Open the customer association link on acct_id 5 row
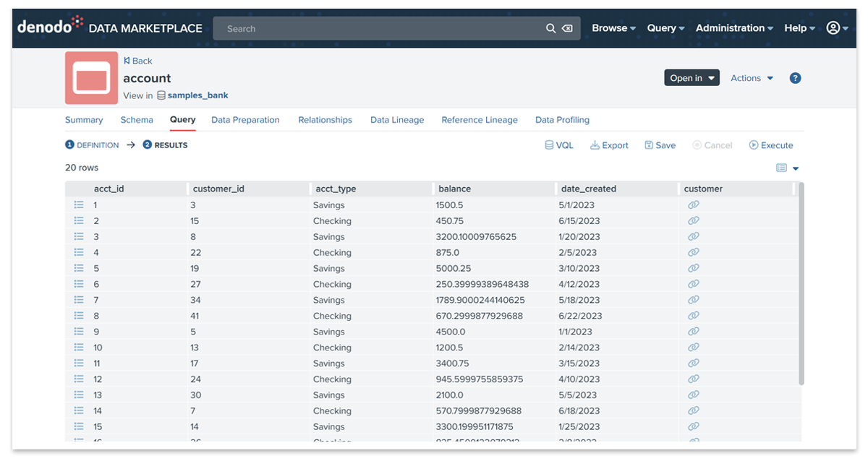This screenshot has width=868, height=461. 694,268
